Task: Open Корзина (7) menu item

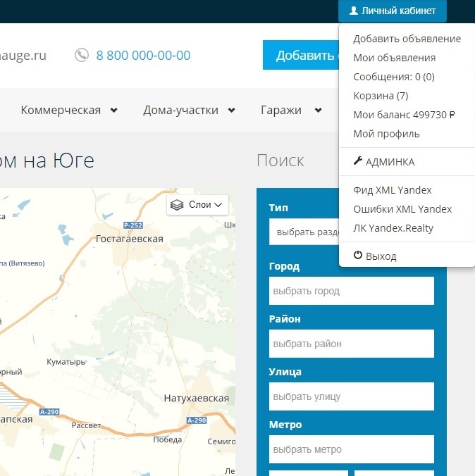Action: (x=381, y=96)
